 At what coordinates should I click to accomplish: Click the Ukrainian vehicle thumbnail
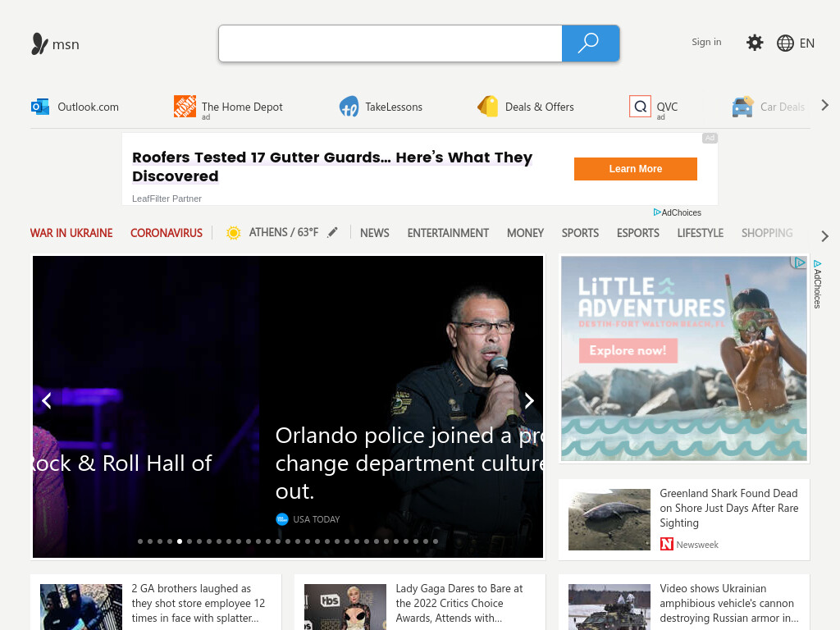[x=609, y=607]
